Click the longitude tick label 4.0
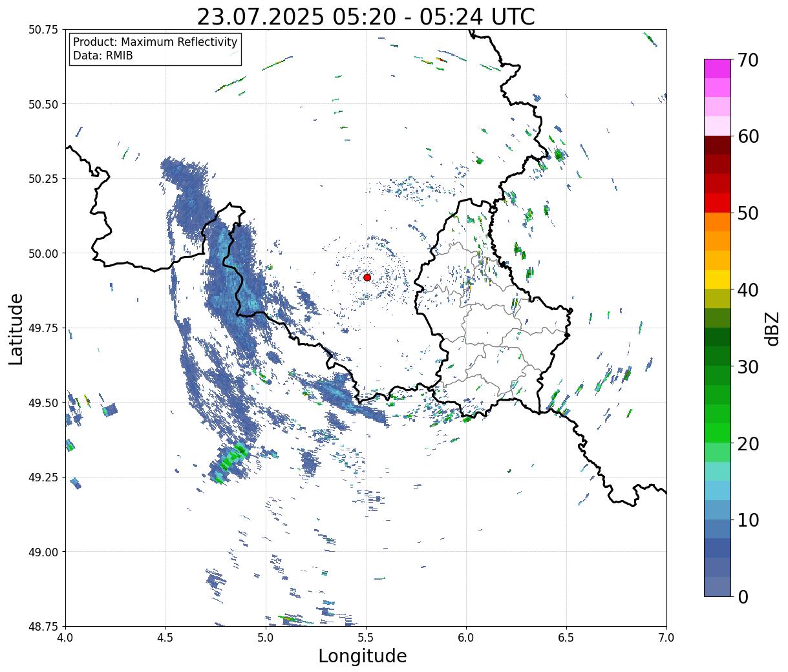 pos(65,638)
